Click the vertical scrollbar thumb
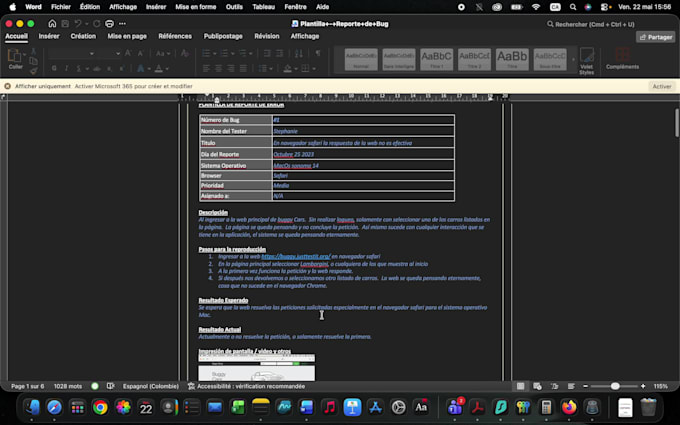The height and width of the screenshot is (425, 680). point(677,123)
